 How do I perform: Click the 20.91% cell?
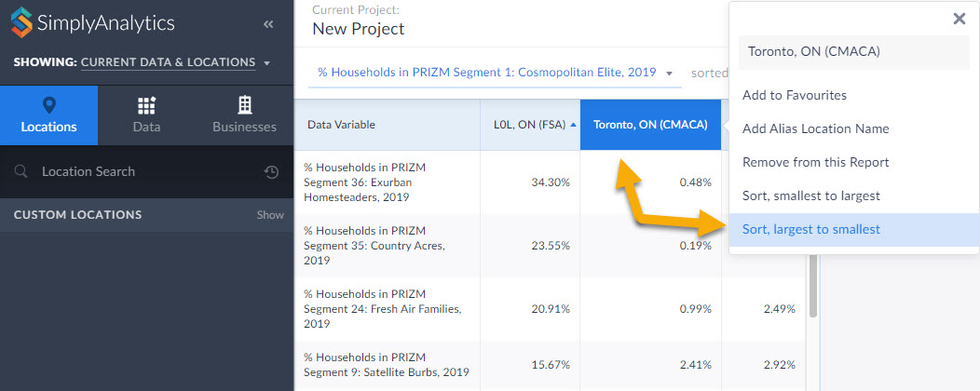coord(550,308)
